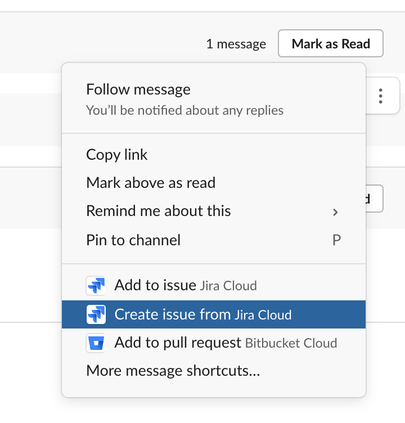405x423 pixels.
Task: Select Mark above as read
Action: (214, 183)
